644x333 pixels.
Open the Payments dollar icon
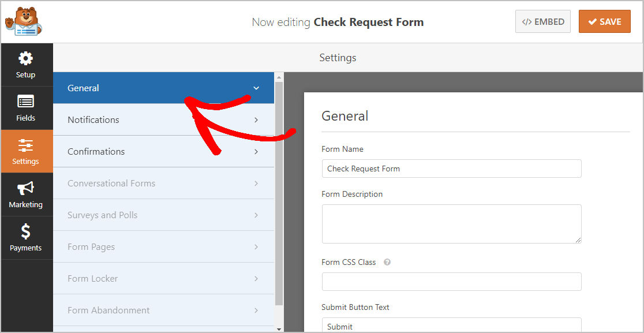tap(25, 231)
